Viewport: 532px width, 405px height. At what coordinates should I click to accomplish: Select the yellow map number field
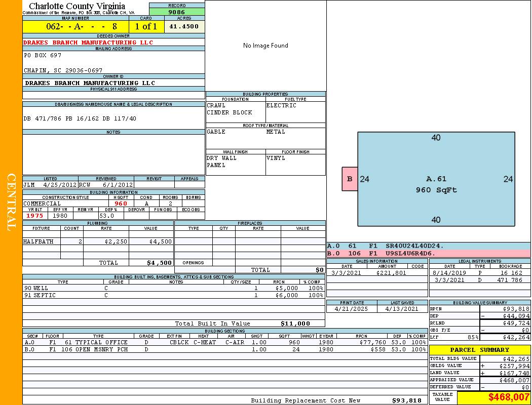pos(75,26)
